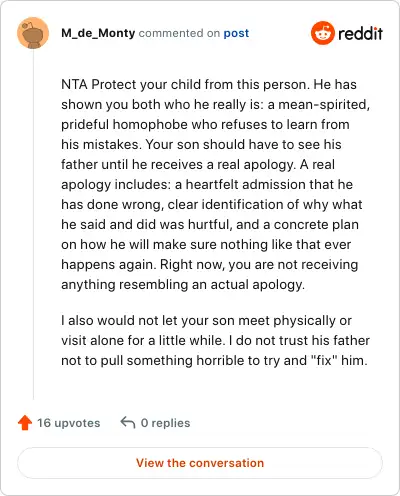Click the "mean-spirited" word in comment

(x=324, y=105)
